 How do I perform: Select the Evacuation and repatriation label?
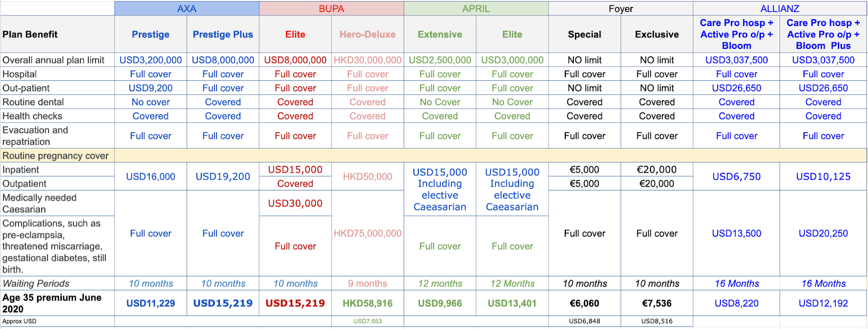pos(58,136)
